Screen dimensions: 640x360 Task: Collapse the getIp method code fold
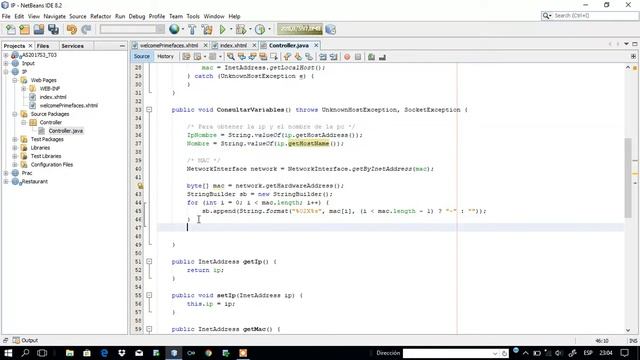[149, 262]
